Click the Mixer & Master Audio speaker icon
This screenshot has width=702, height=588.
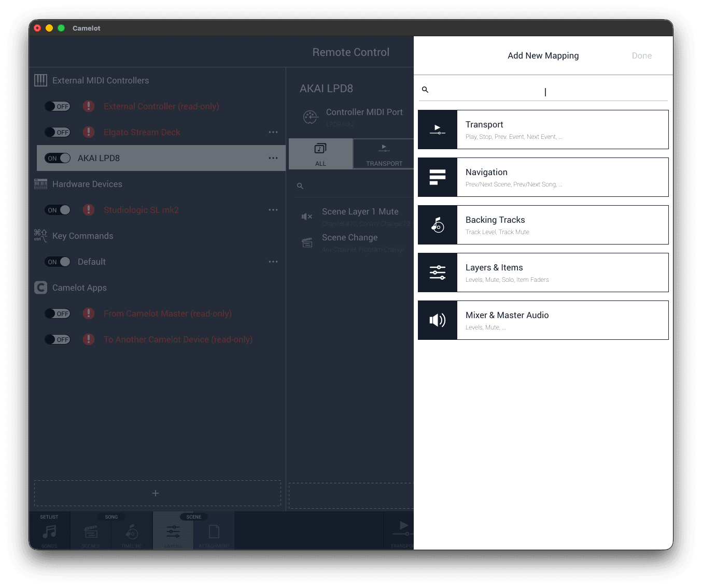tap(438, 320)
